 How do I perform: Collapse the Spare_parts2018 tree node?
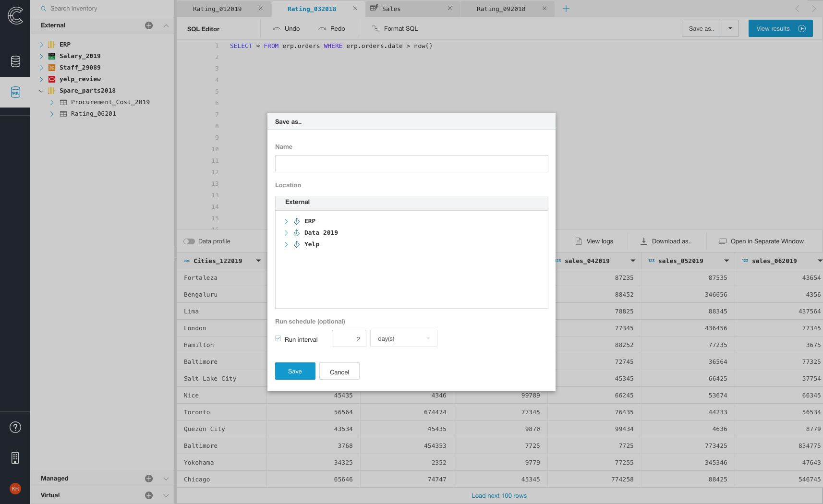tap(41, 91)
